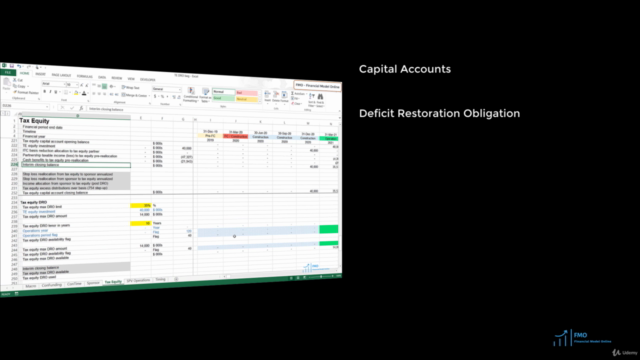
Task: Open the DEVELOPER ribbon tab
Action: 148,79
